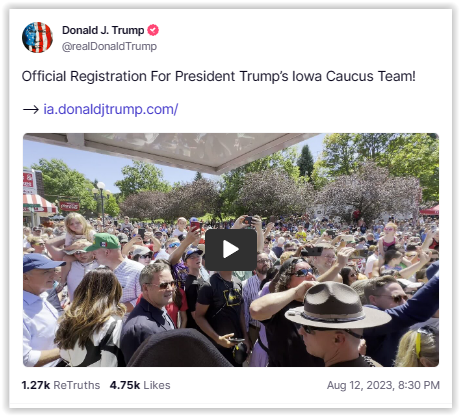View the 1.27k ReTruths count
This screenshot has height=416, width=460.
(61, 385)
